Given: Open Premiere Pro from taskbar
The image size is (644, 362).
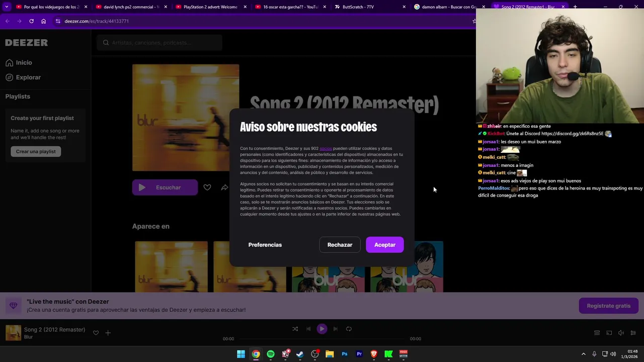Looking at the screenshot, I should [x=359, y=354].
